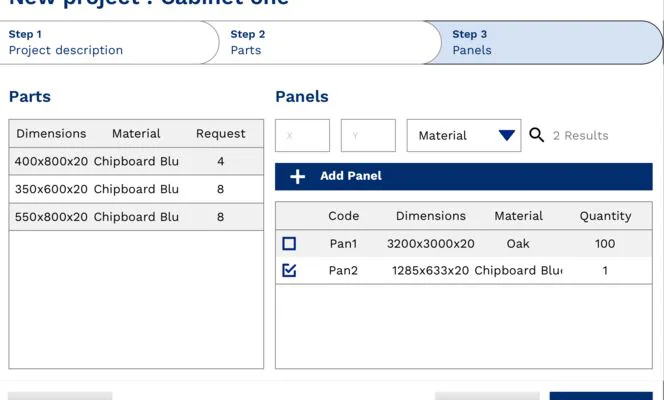Click the Pan1 Oak panel row
Screen dimensions: 664x400
click(x=470, y=243)
